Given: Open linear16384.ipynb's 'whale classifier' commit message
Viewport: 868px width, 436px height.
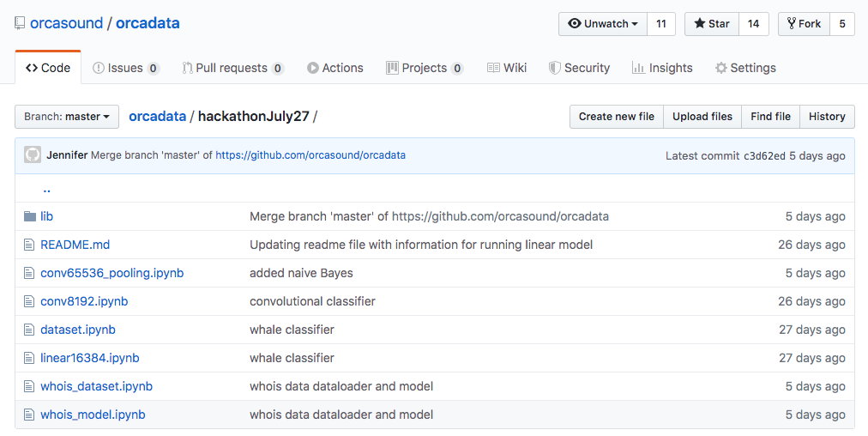Looking at the screenshot, I should [292, 357].
